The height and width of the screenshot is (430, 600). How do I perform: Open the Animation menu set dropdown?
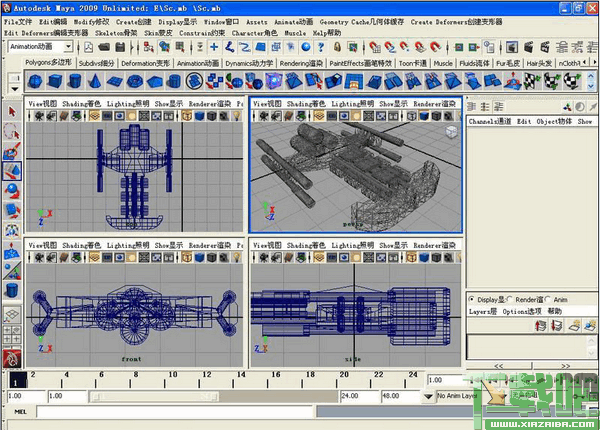point(68,47)
